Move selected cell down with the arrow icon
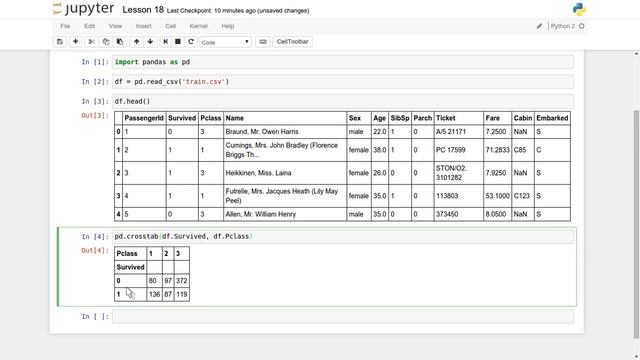Image resolution: width=640 pixels, height=360 pixels. [150, 42]
